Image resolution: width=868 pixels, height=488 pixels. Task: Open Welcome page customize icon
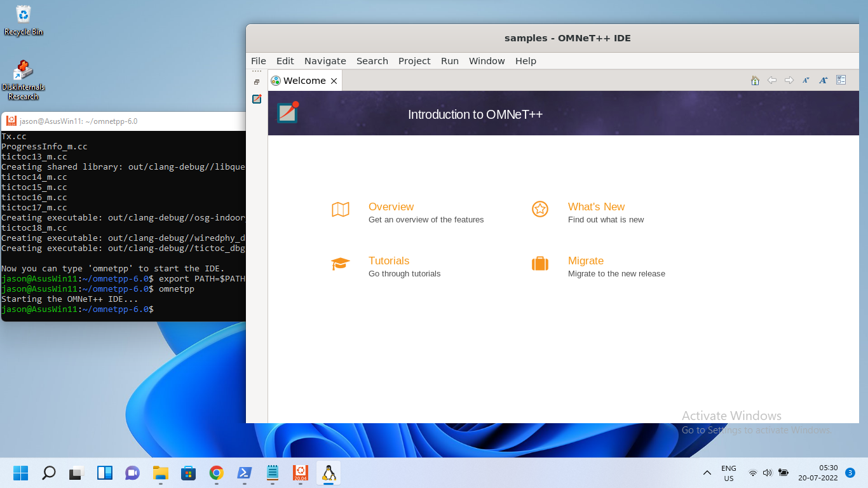(841, 80)
